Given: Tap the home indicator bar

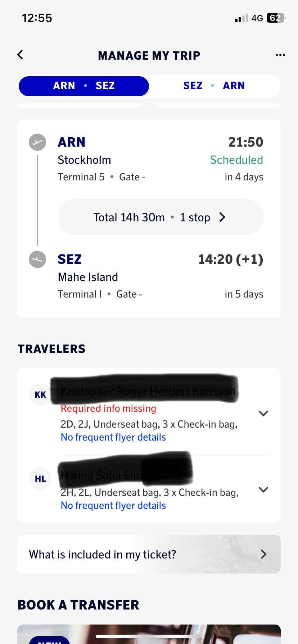Looking at the screenshot, I should point(149,636).
